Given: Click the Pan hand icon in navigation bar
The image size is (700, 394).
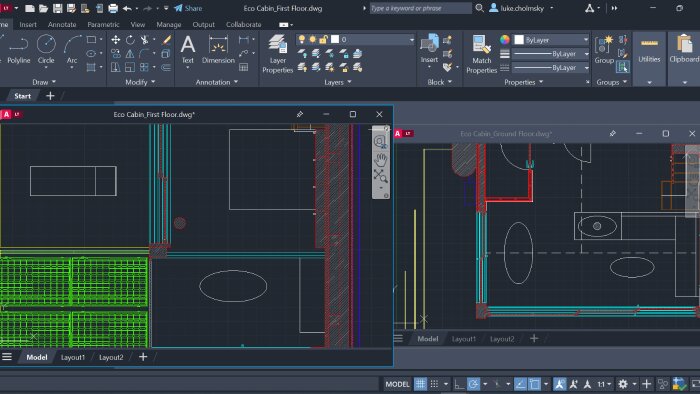Looking at the screenshot, I should 380,159.
